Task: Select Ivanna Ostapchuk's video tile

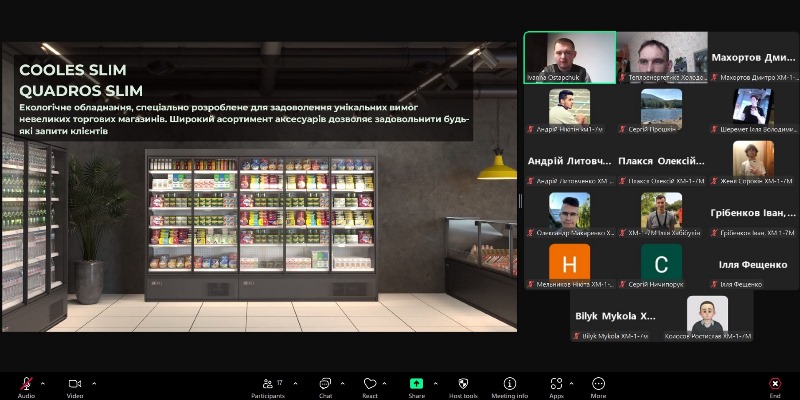Action: pos(570,57)
